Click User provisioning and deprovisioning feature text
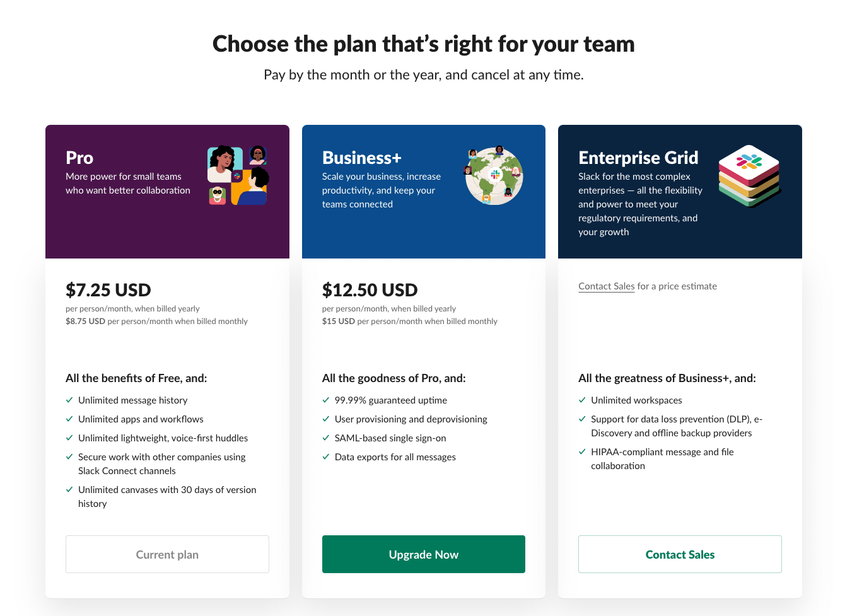 point(411,419)
